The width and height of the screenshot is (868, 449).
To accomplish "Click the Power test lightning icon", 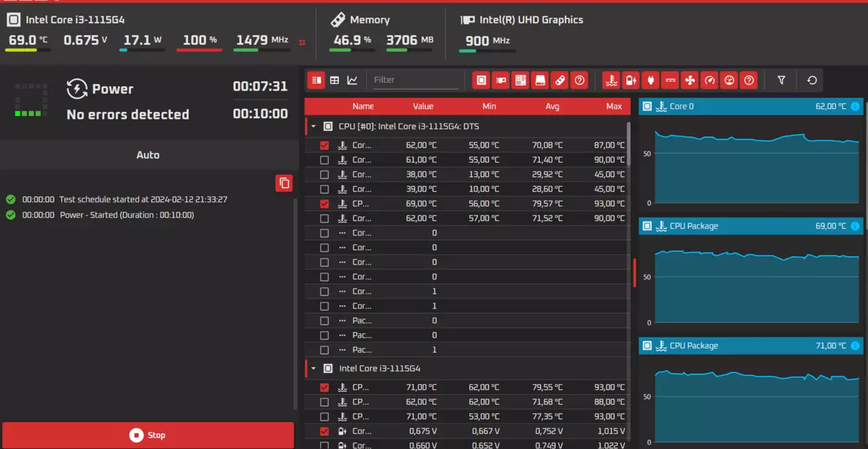I will pyautogui.click(x=77, y=89).
